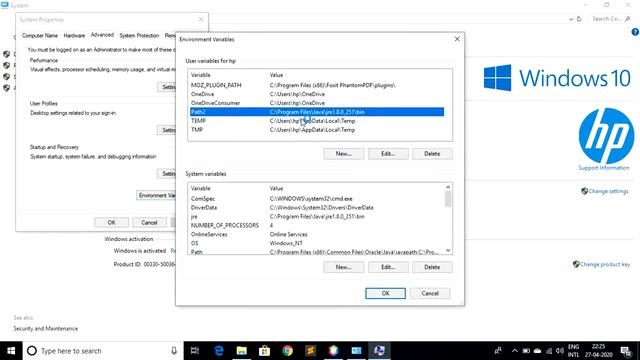Launch Google Chrome from the taskbar
Image resolution: width=640 pixels, height=360 pixels.
coord(287,351)
